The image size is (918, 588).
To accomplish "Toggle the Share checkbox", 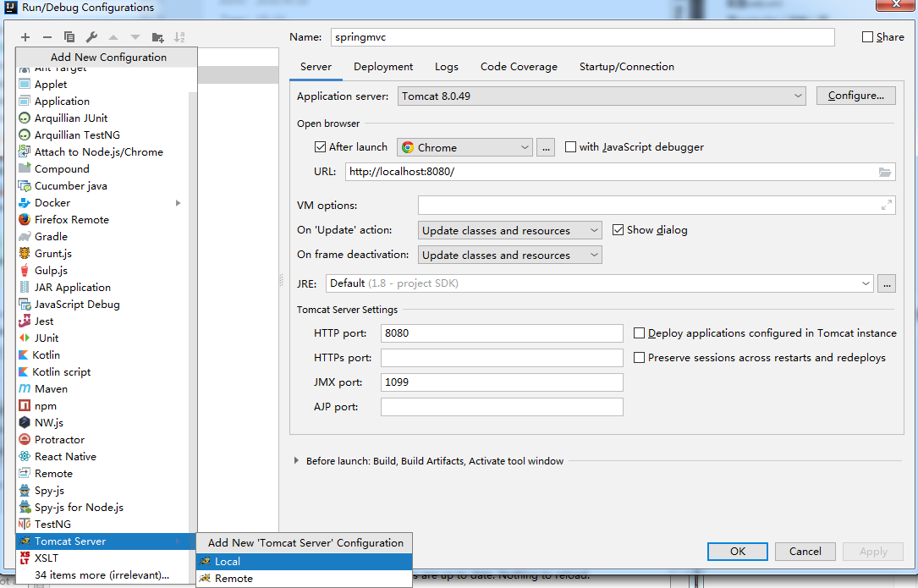I will [x=867, y=37].
